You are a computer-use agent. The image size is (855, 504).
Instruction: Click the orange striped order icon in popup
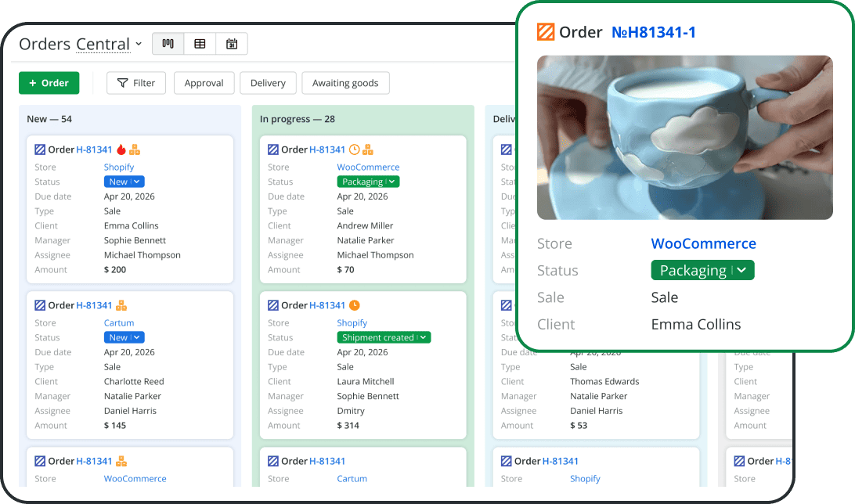tap(546, 32)
